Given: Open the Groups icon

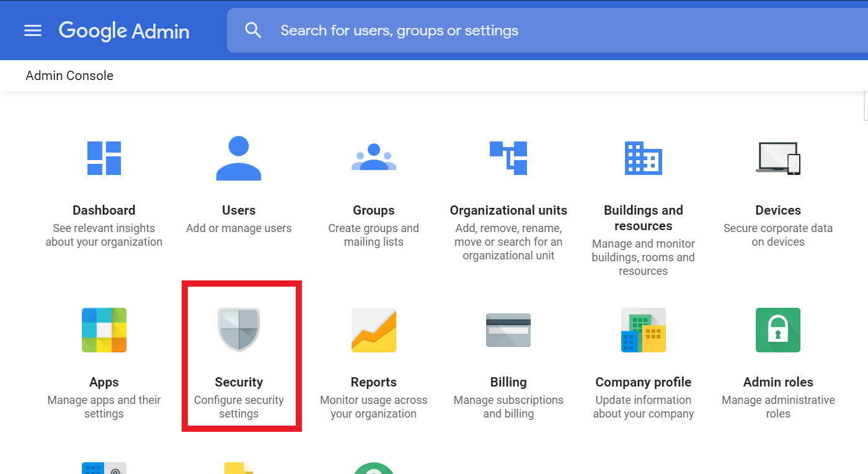Looking at the screenshot, I should (373, 157).
